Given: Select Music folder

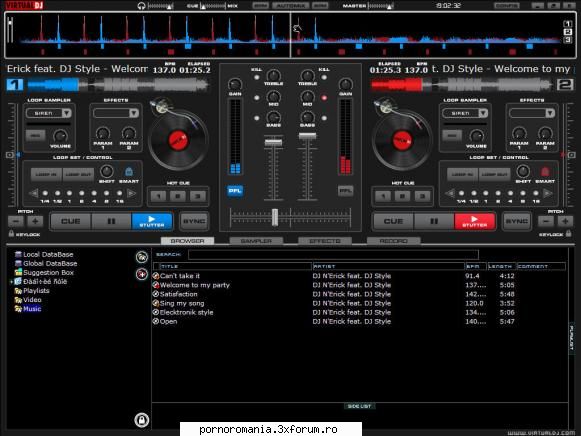Looking at the screenshot, I should click(x=32, y=309).
